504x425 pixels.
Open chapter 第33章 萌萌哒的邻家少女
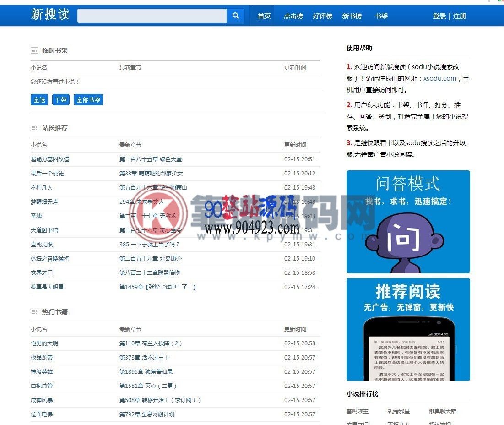pos(151,173)
